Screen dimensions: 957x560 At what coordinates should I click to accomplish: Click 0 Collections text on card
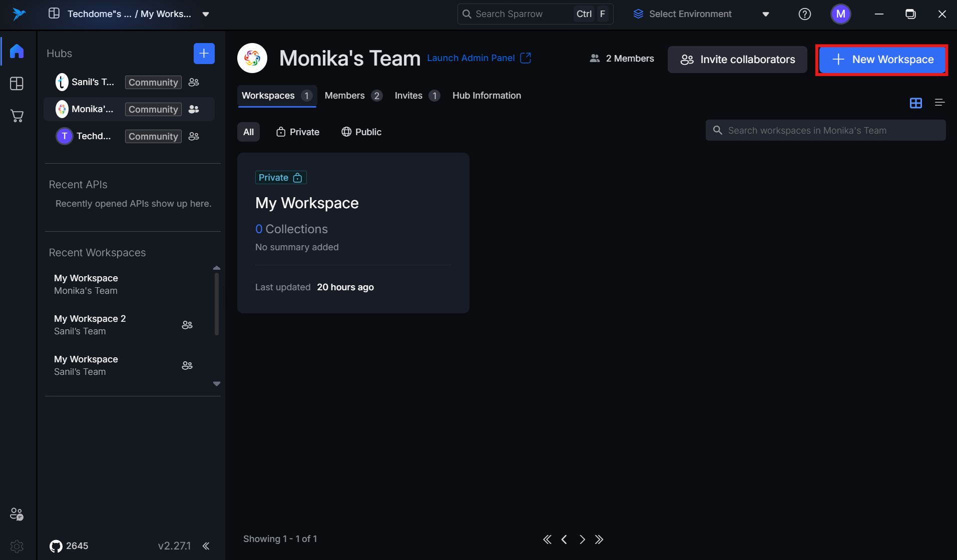[x=291, y=229]
